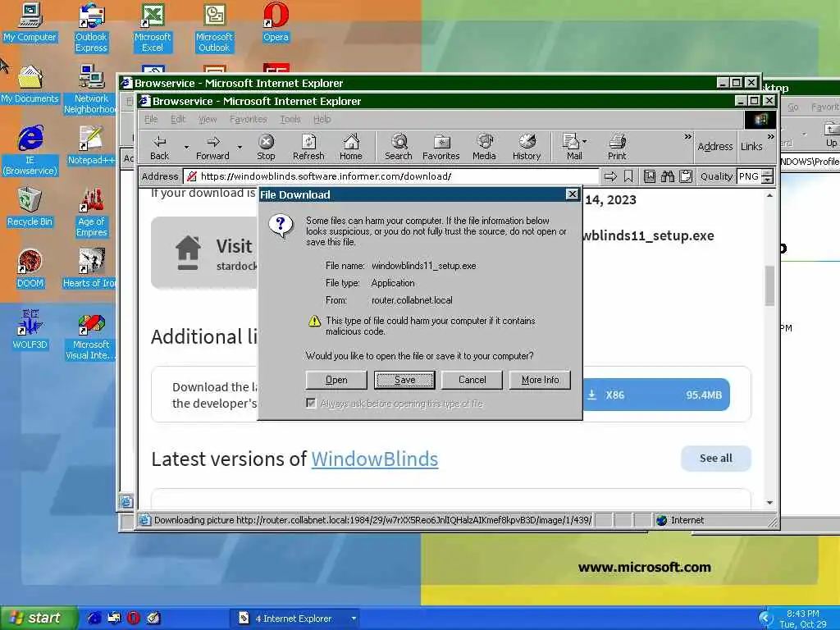This screenshot has width=840, height=630.
Task: Click Save in File Download dialog
Action: [404, 380]
